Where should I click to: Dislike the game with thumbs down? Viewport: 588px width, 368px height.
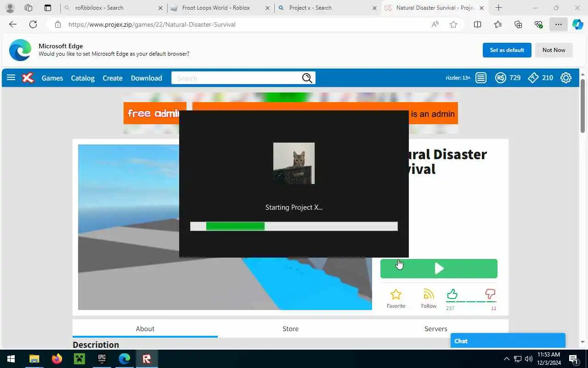[x=490, y=294]
